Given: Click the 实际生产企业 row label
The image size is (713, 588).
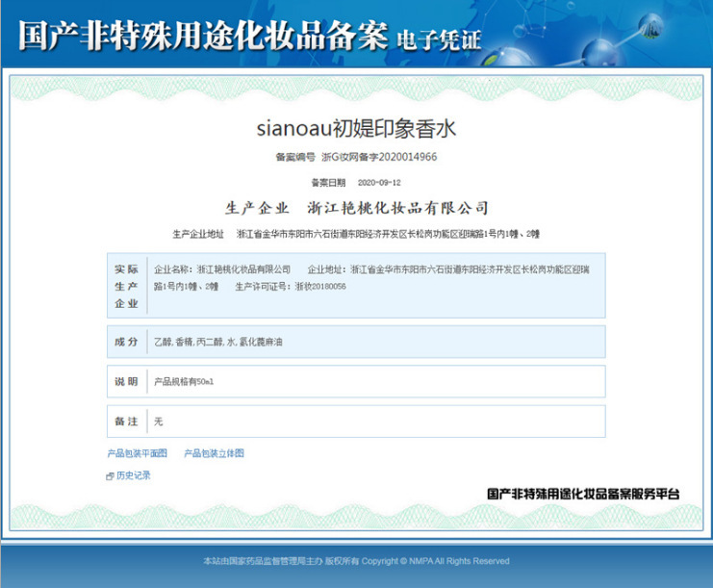Looking at the screenshot, I should click(126, 286).
